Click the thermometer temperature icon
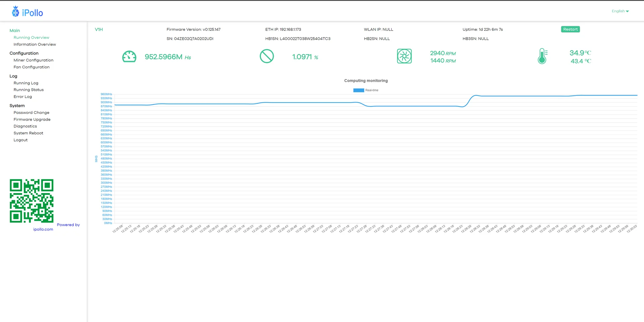Image resolution: width=644 pixels, height=322 pixels. coord(542,56)
